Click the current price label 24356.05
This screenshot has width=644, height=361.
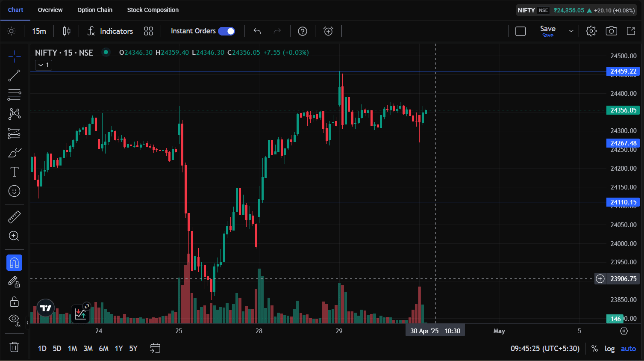[623, 110]
